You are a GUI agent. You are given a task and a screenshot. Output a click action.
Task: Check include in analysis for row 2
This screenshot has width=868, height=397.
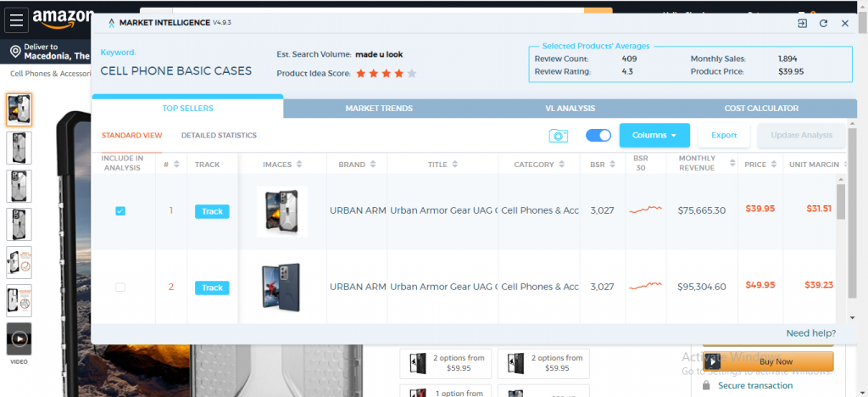point(120,288)
